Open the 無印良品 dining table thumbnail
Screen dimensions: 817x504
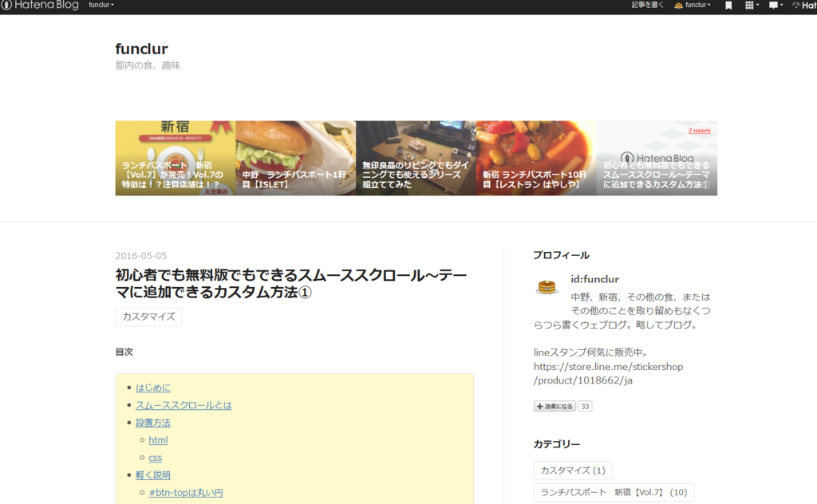416,158
